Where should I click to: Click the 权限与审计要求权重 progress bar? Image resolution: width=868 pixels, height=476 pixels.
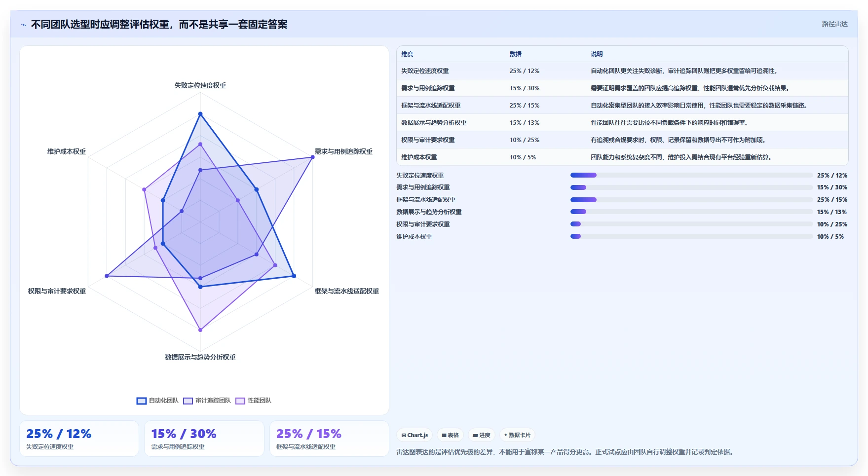pyautogui.click(x=691, y=224)
